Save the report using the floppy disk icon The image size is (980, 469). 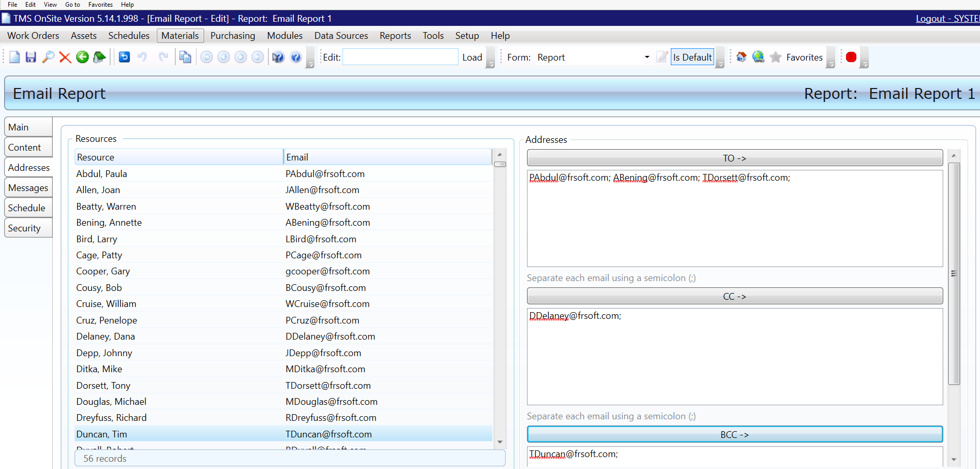(31, 57)
